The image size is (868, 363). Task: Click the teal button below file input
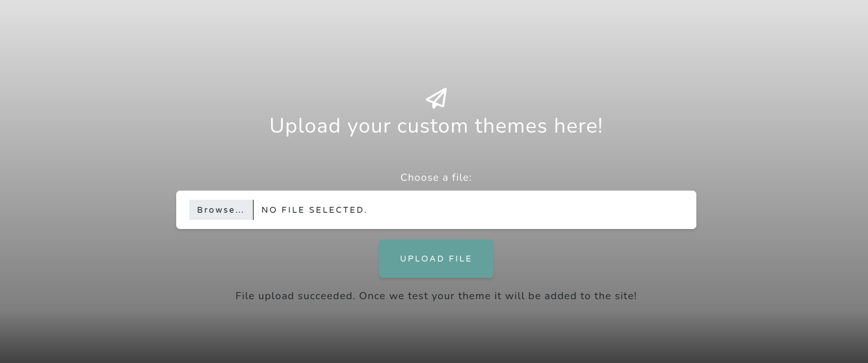436,259
